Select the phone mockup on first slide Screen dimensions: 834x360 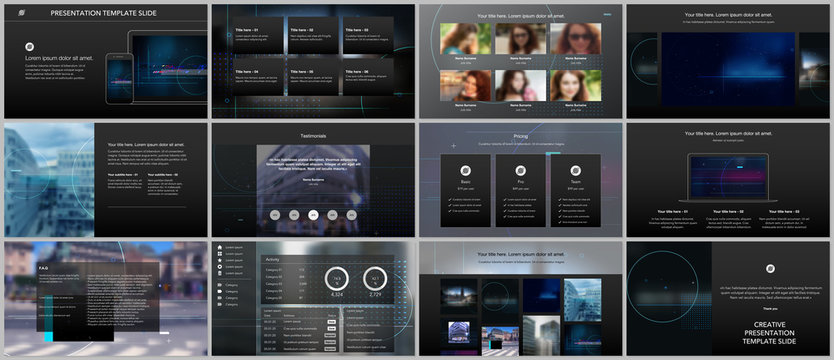[x=119, y=78]
